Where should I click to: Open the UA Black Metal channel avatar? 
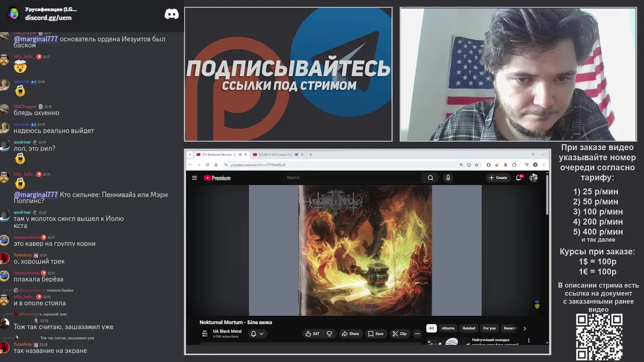click(x=205, y=333)
